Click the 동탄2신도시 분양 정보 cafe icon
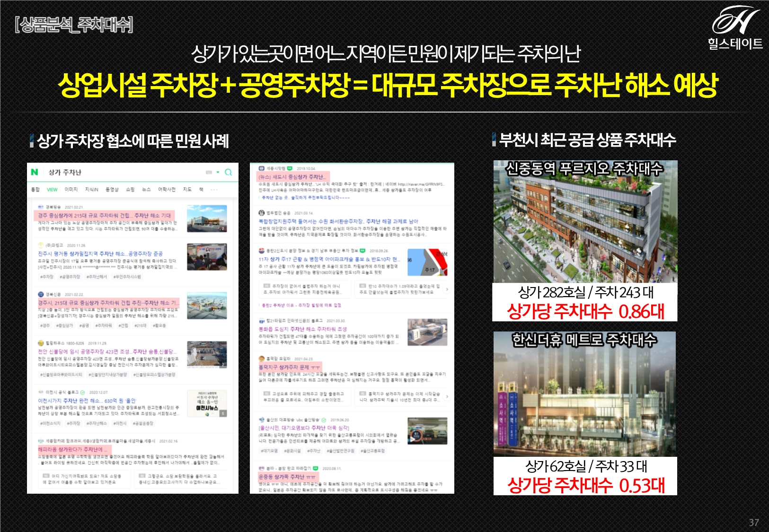This screenshot has width=769, height=532. click(261, 251)
